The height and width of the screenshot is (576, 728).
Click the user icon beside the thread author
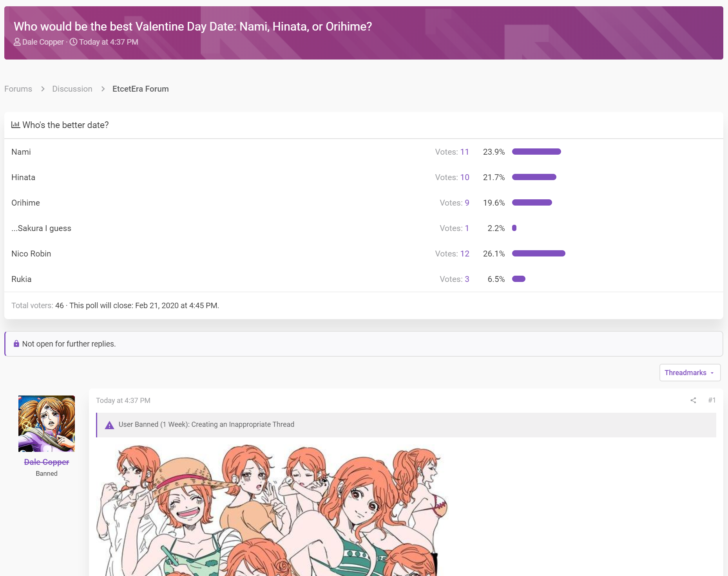[17, 42]
